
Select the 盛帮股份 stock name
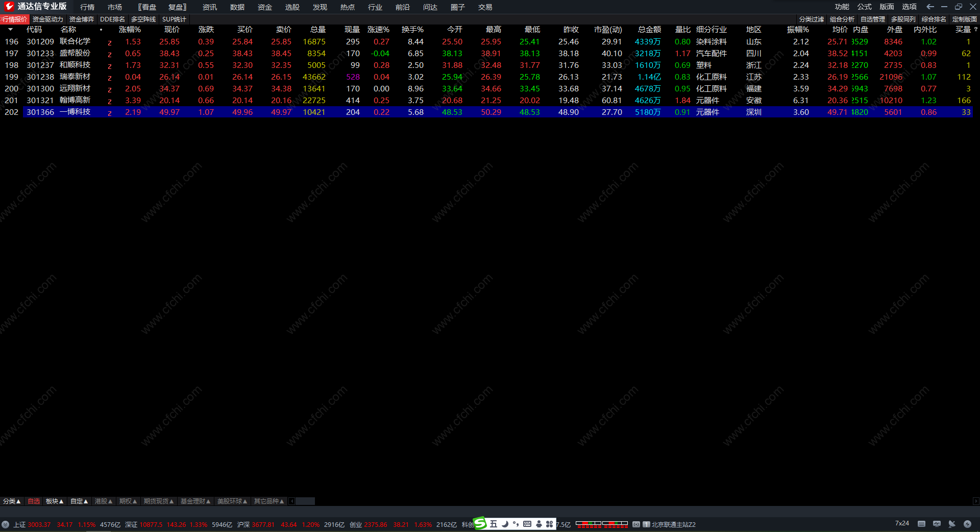75,53
